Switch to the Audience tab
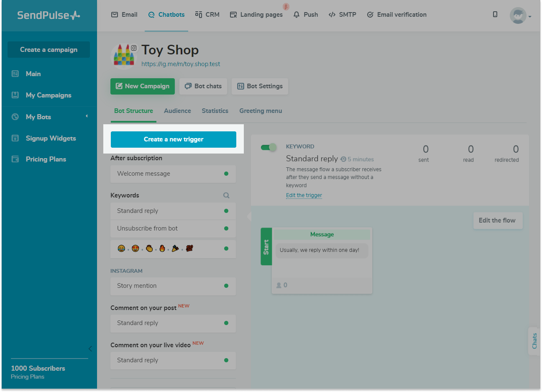 pos(177,111)
